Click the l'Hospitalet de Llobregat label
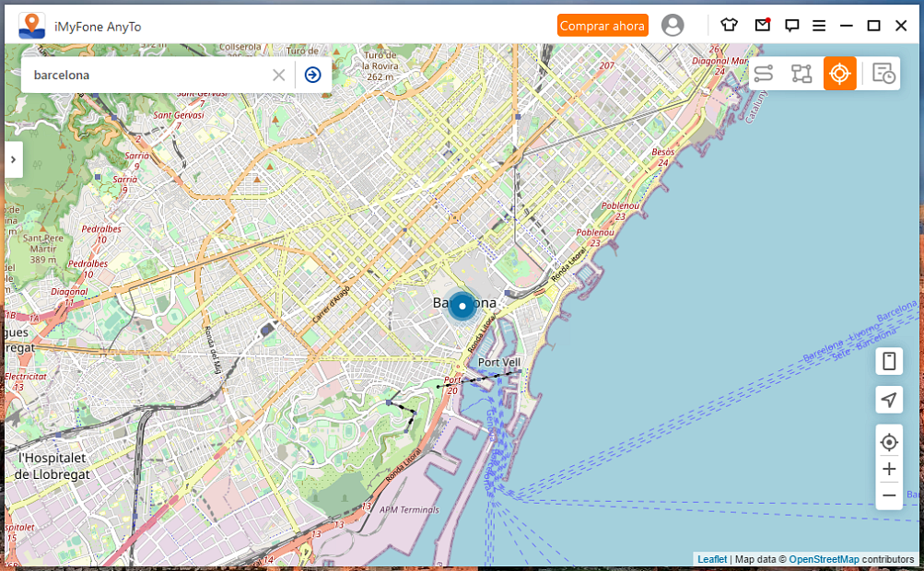The width and height of the screenshot is (924, 571). pyautogui.click(x=52, y=466)
